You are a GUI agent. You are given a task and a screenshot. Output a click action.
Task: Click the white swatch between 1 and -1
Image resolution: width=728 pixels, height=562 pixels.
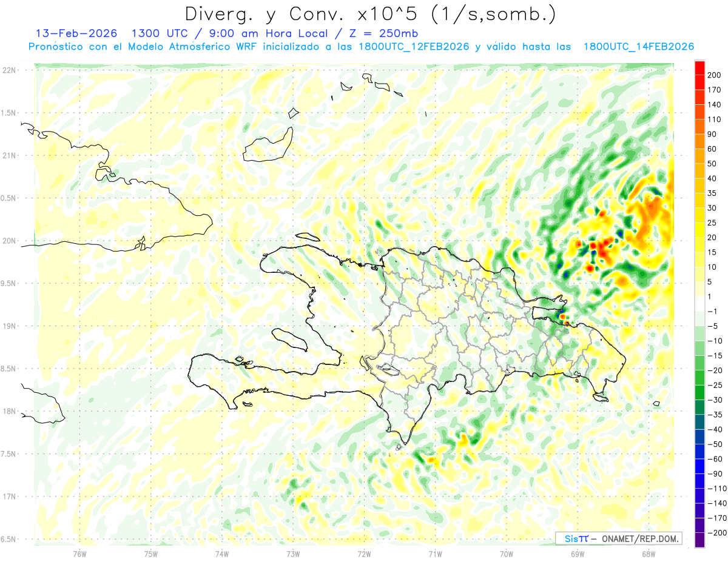point(700,304)
